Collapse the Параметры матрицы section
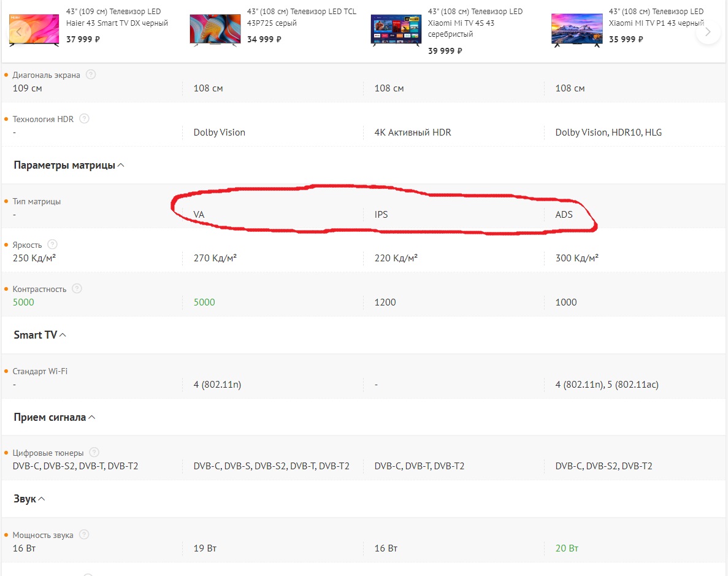The height and width of the screenshot is (576, 728). point(69,165)
